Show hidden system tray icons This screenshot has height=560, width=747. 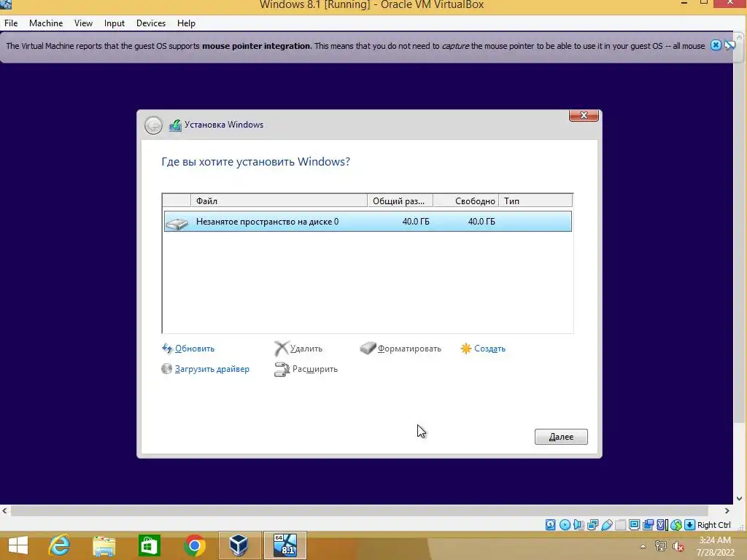click(643, 546)
